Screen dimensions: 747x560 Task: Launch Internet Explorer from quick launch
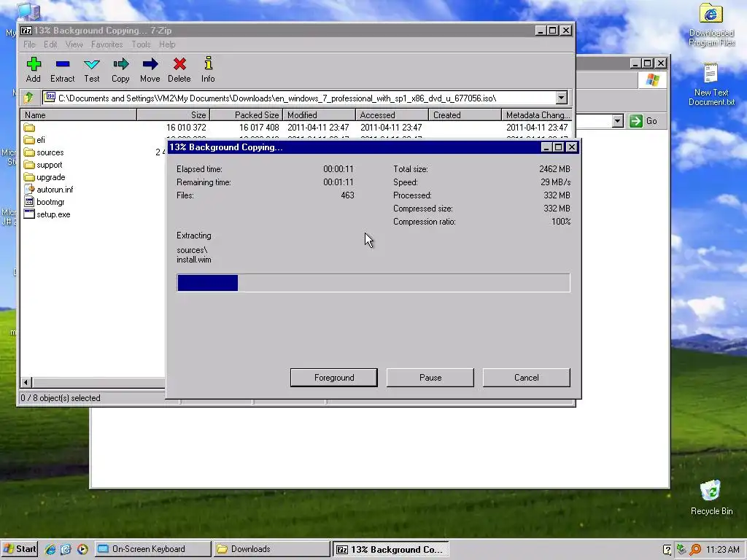pyautogui.click(x=50, y=549)
